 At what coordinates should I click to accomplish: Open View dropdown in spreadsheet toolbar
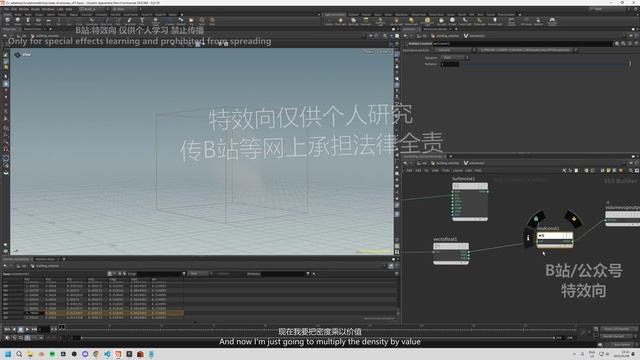coord(199,273)
